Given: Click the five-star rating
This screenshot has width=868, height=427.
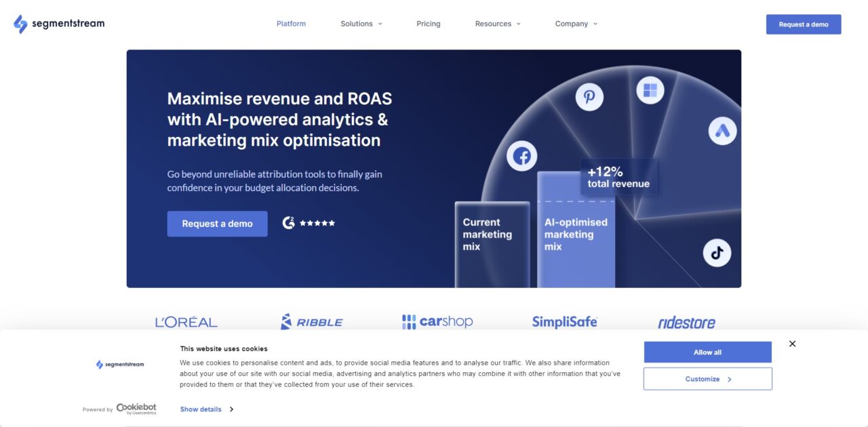Looking at the screenshot, I should click(x=317, y=223).
